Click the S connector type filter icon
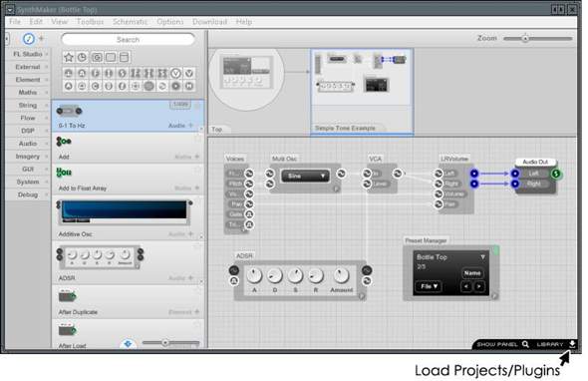The height and width of the screenshot is (381, 588). 123,73
